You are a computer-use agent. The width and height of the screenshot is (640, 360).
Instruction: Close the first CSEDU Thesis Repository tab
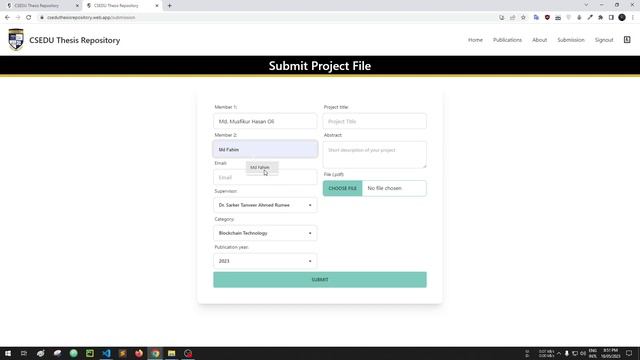point(77,6)
